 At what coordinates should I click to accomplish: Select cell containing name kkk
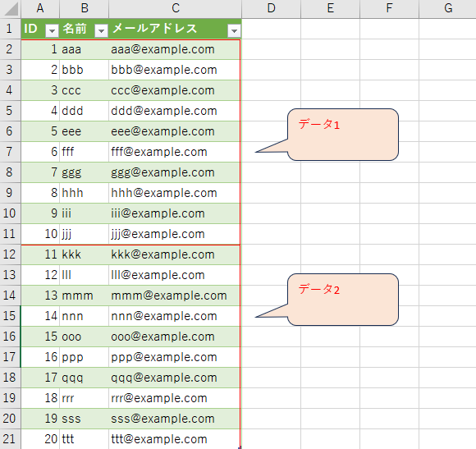click(x=84, y=254)
